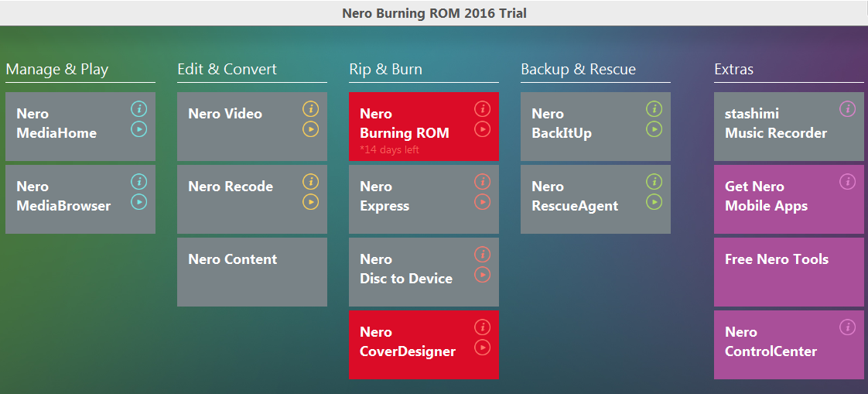Click the info icon on Nero MediaHome tile

point(138,109)
